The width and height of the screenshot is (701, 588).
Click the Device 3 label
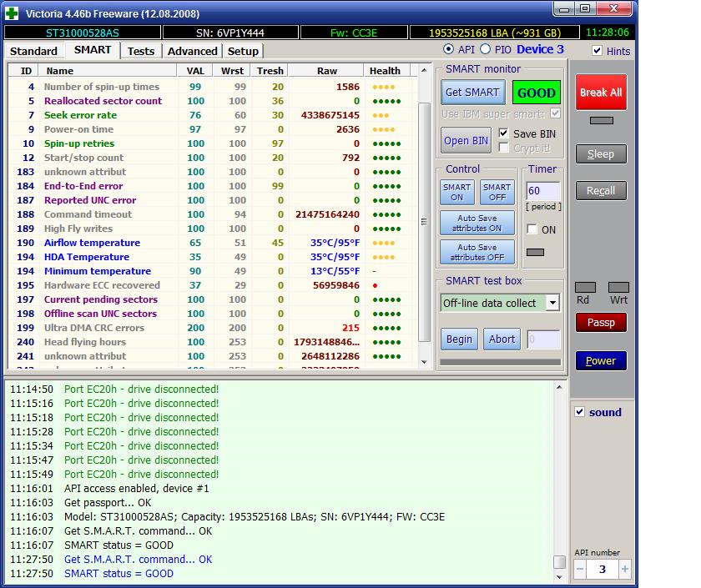540,49
